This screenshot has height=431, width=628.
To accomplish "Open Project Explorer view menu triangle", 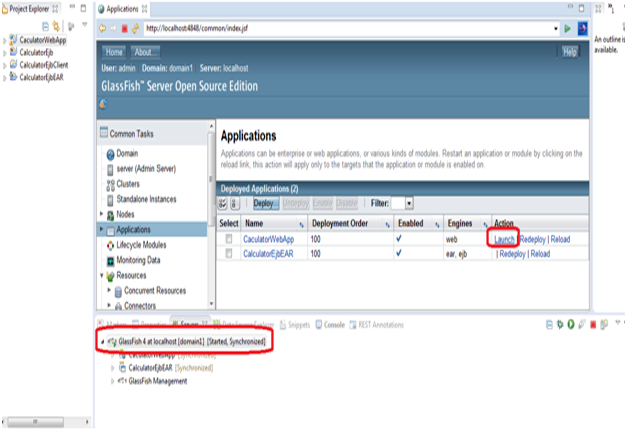I will (85, 25).
